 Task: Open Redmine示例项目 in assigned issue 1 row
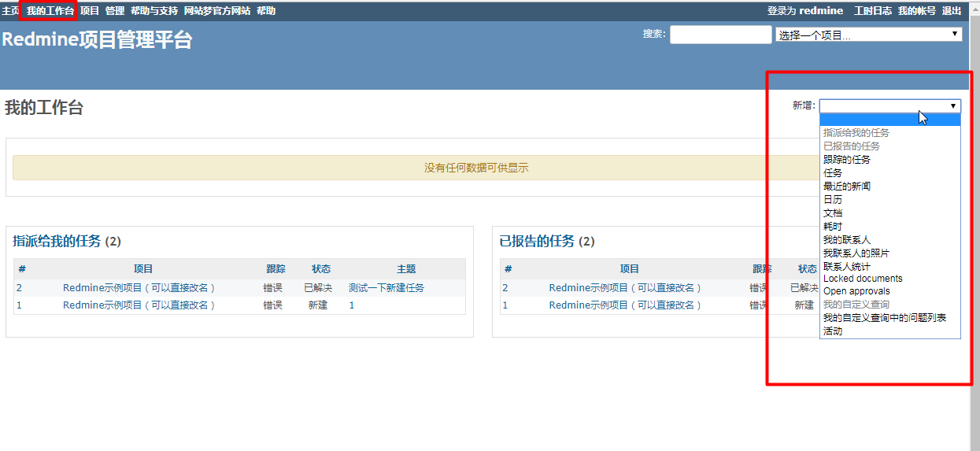click(139, 305)
